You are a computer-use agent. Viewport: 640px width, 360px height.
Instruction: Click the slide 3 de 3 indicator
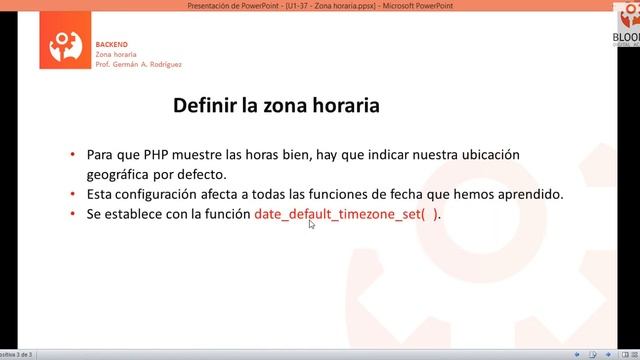16,355
